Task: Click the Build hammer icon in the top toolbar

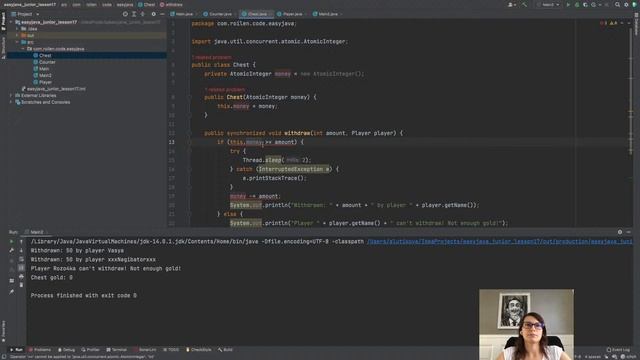Action: pyautogui.click(x=524, y=4)
